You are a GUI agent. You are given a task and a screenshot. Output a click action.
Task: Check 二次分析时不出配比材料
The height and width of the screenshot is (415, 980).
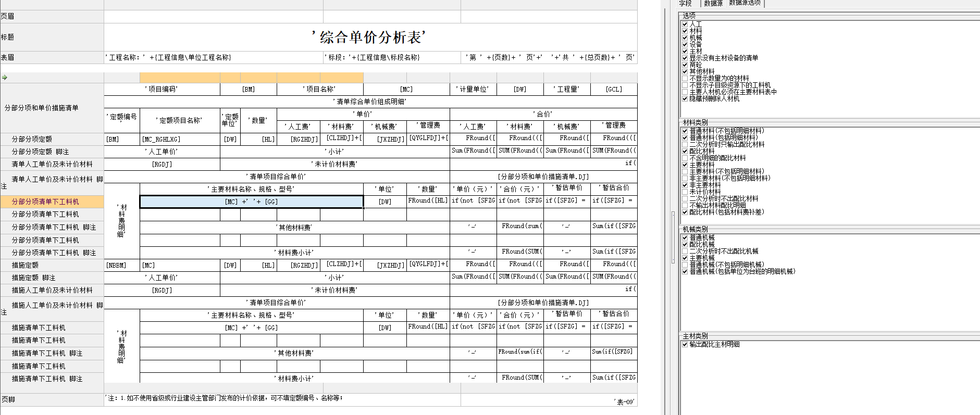pos(685,198)
